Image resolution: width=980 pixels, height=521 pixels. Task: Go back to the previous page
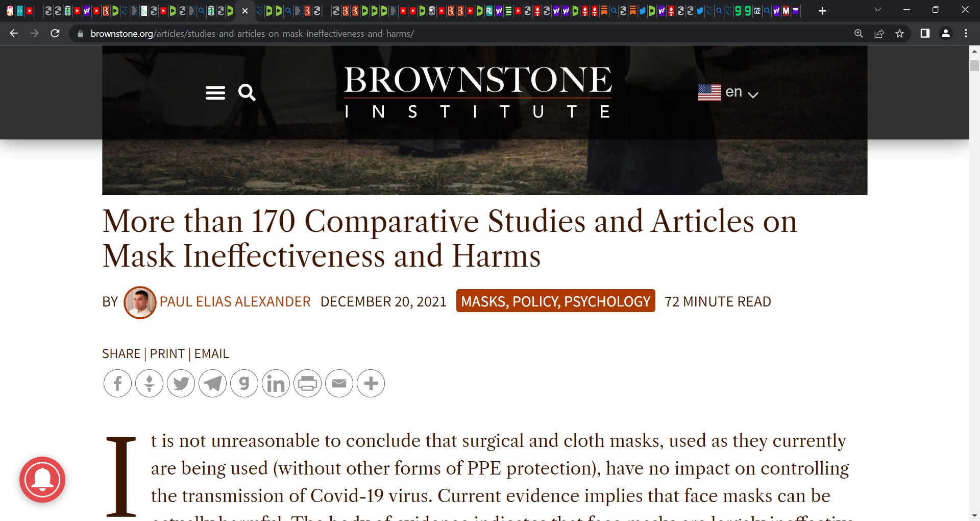coord(14,33)
